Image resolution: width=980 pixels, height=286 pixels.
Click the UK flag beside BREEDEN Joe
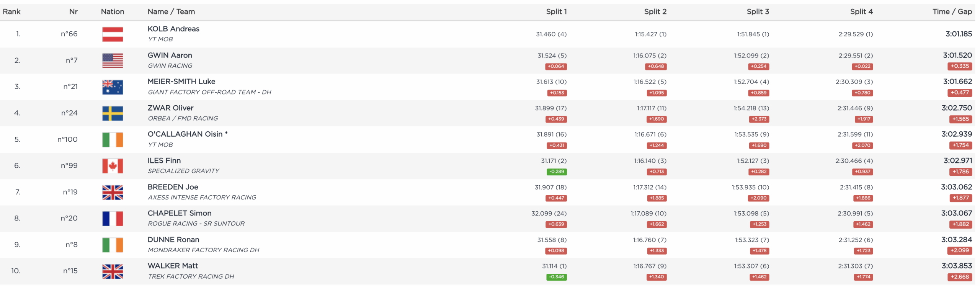113,192
